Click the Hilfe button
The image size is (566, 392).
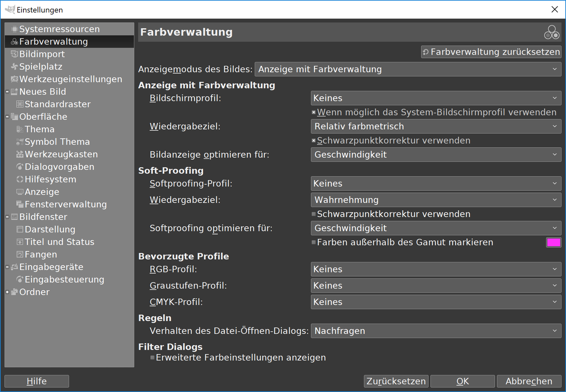coord(37,381)
